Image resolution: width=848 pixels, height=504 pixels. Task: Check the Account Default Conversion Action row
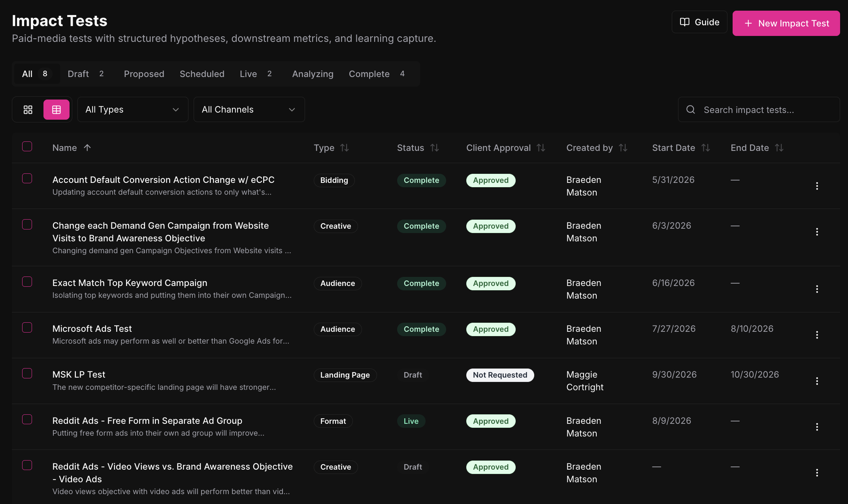(x=27, y=179)
